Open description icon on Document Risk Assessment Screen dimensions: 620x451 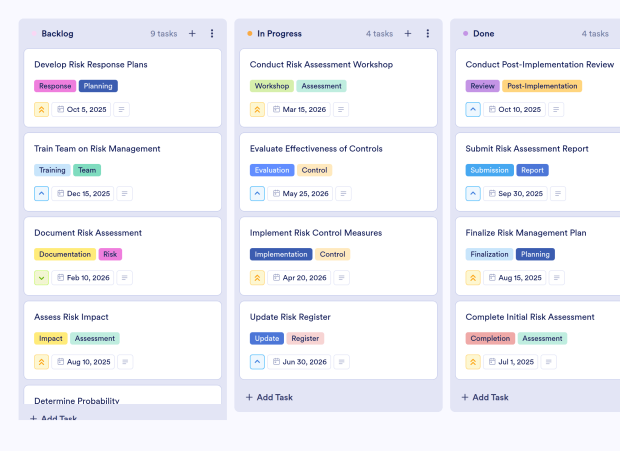[125, 278]
